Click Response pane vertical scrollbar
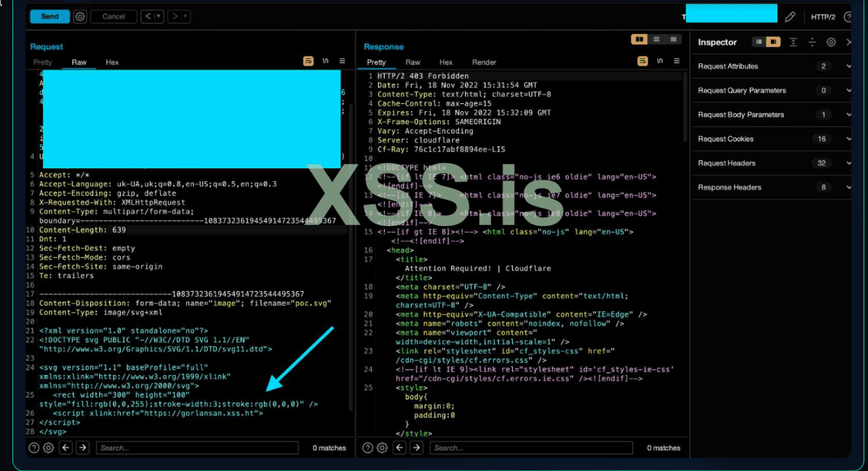This screenshot has width=868, height=471. point(685,107)
